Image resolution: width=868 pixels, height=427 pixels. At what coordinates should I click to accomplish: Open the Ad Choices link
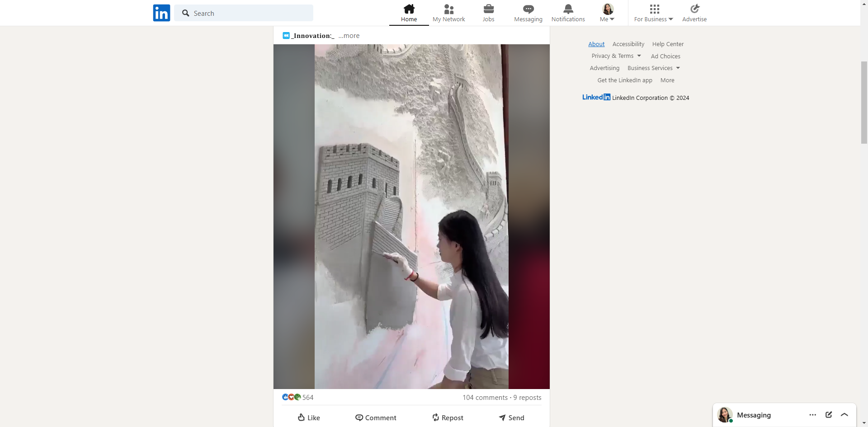(665, 56)
